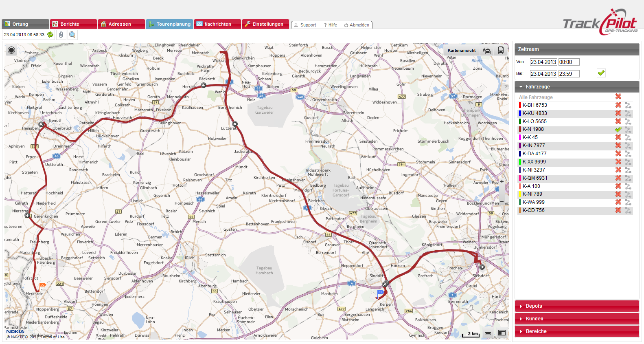Apply the Zeitraum with green checkmark
The height and width of the screenshot is (344, 644).
pyautogui.click(x=601, y=73)
